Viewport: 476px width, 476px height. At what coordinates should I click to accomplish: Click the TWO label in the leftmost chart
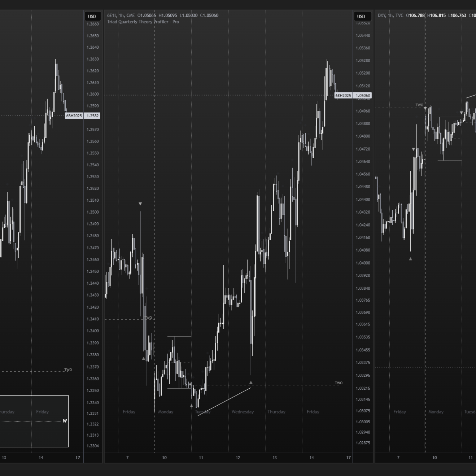click(x=68, y=370)
